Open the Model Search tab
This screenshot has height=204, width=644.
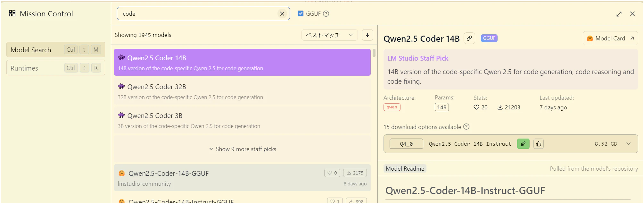pos(56,50)
